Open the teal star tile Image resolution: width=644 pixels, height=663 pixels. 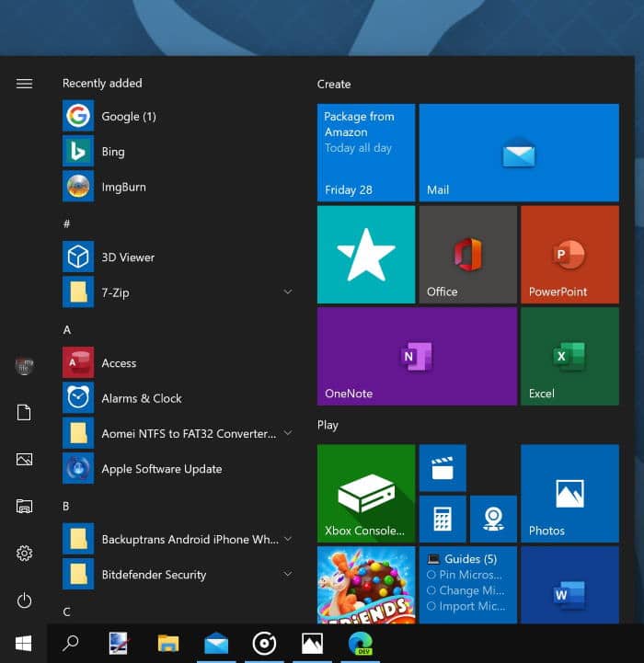click(x=366, y=255)
